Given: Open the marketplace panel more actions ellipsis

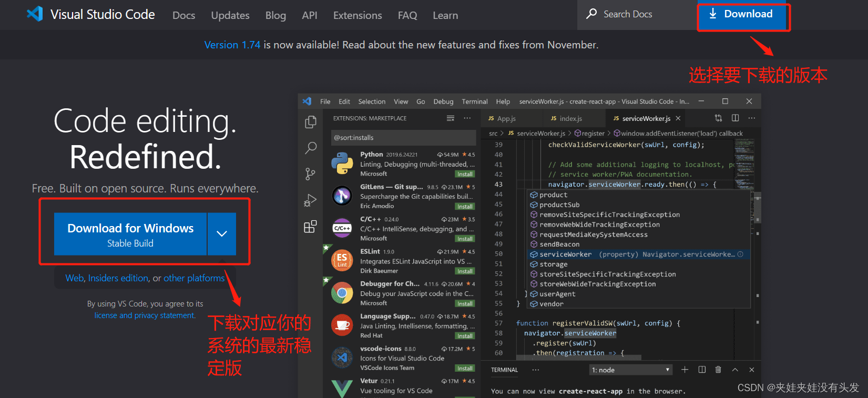Looking at the screenshot, I should click(x=467, y=118).
